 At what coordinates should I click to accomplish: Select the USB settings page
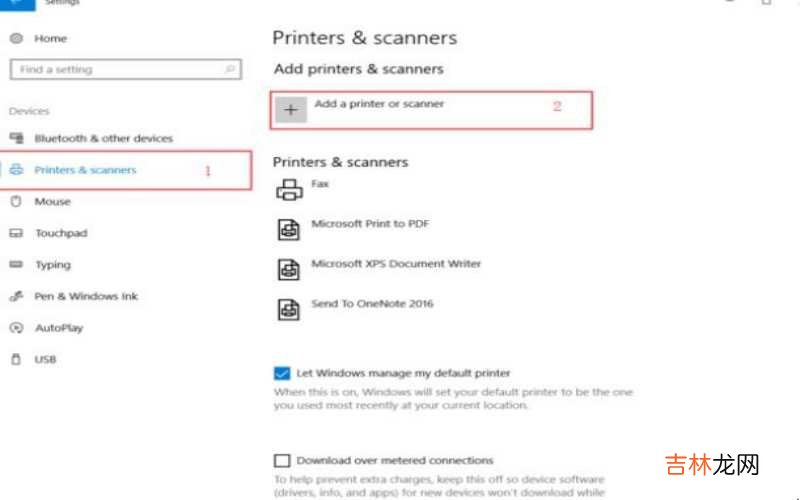pyautogui.click(x=46, y=359)
